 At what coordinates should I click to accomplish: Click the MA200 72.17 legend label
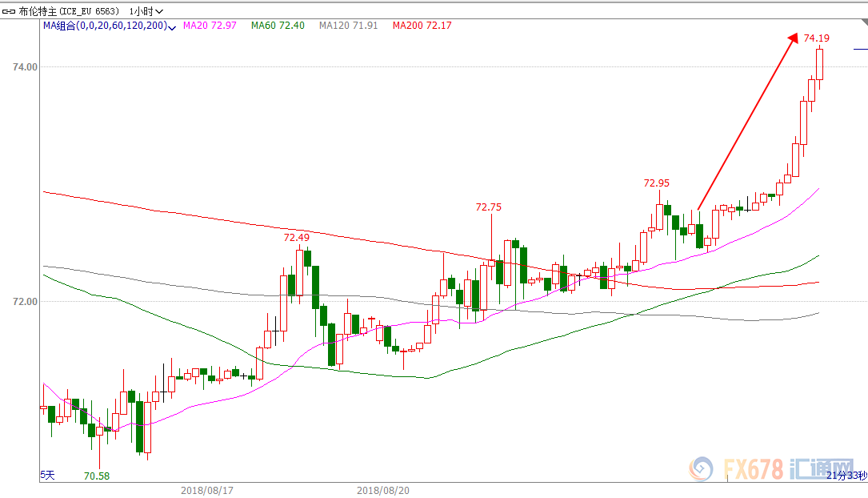422,26
